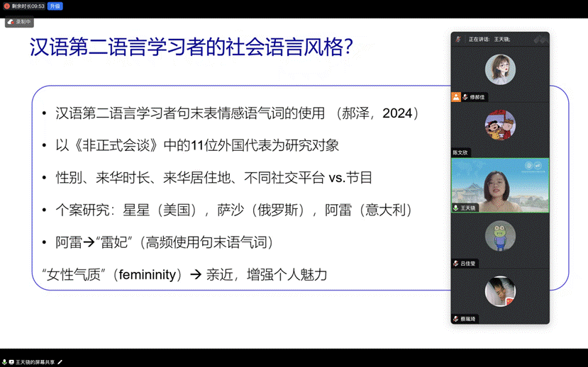The width and height of the screenshot is (588, 367).
Task: Click the 剩余时长 09:53 timer label
Action: click(28, 6)
